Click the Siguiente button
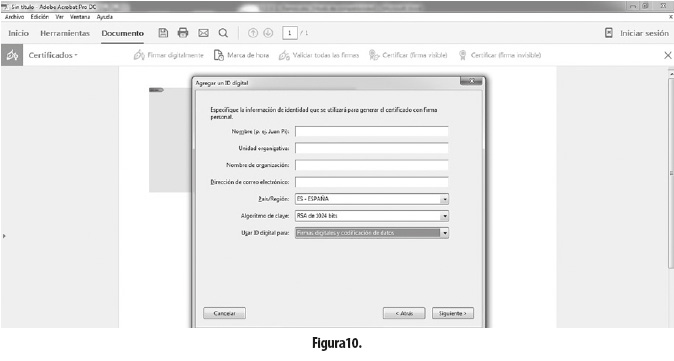This screenshot has height=361, width=674. tap(453, 313)
